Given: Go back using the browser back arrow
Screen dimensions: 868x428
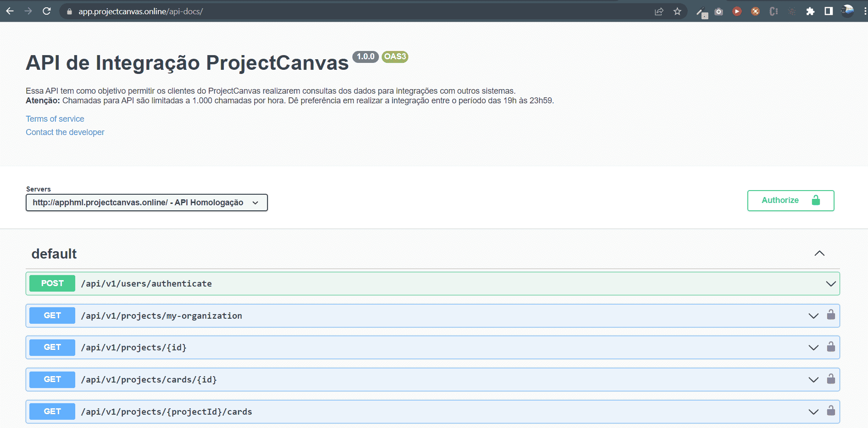Looking at the screenshot, I should click(10, 11).
